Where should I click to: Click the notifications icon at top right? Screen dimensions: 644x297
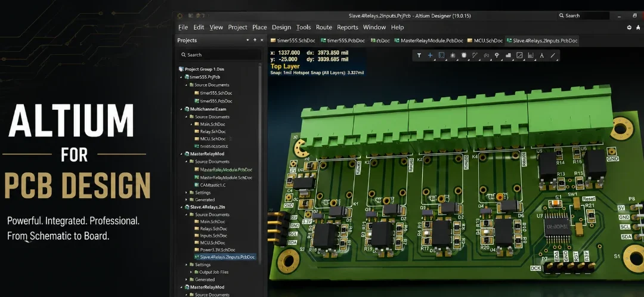point(638,27)
